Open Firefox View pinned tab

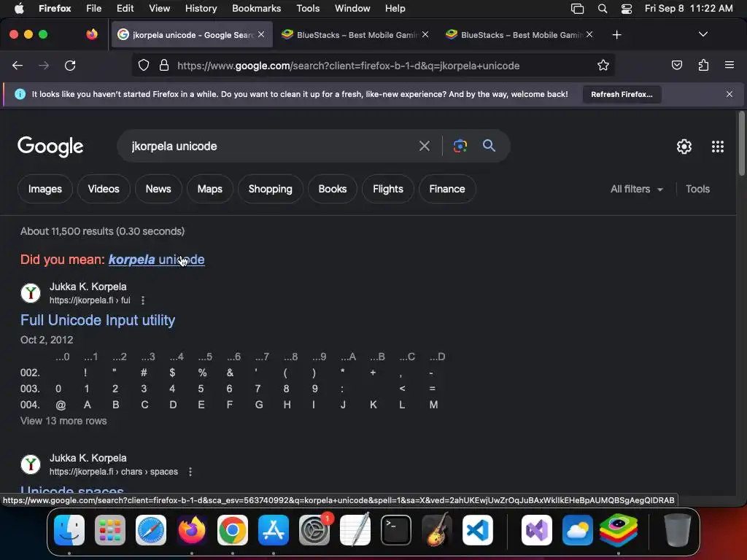click(91, 34)
